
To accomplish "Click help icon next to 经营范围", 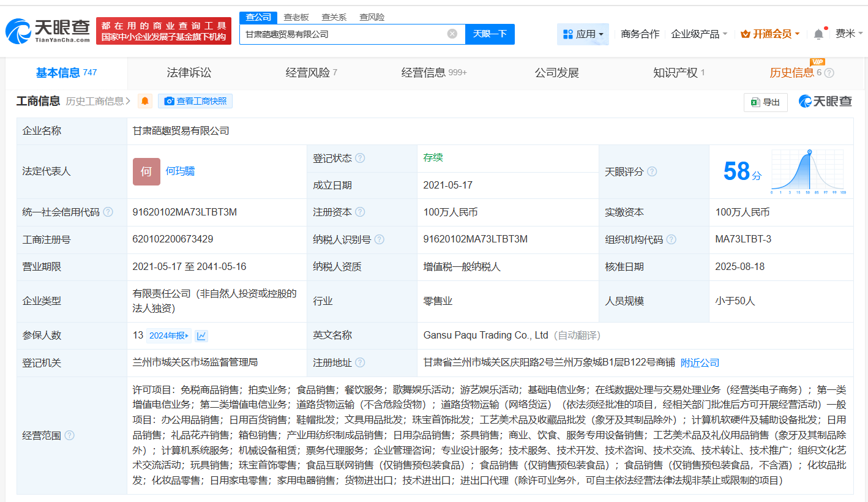I will (x=69, y=435).
